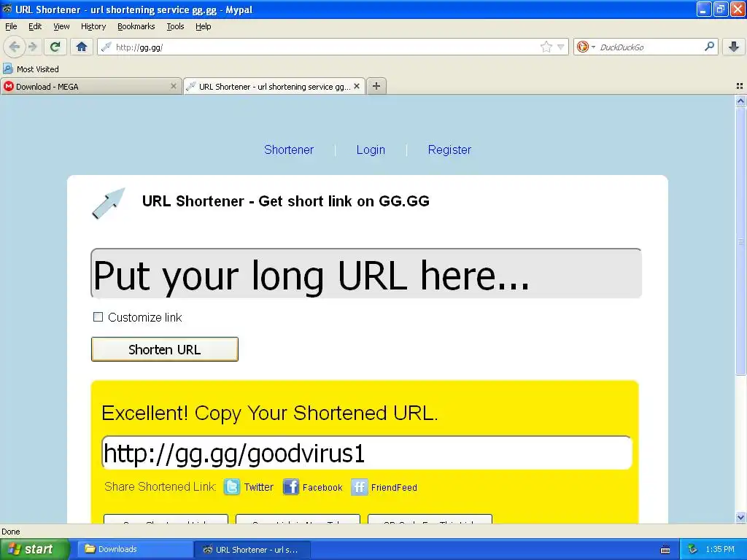The image size is (747, 560).
Task: Open the Register link
Action: tap(449, 149)
